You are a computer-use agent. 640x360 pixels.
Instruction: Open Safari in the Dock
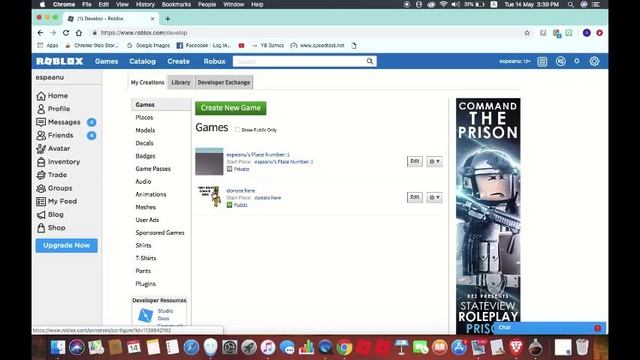pos(191,348)
